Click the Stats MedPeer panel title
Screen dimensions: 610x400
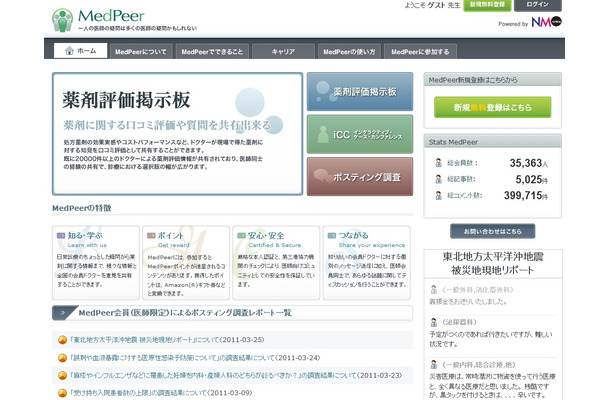453,142
